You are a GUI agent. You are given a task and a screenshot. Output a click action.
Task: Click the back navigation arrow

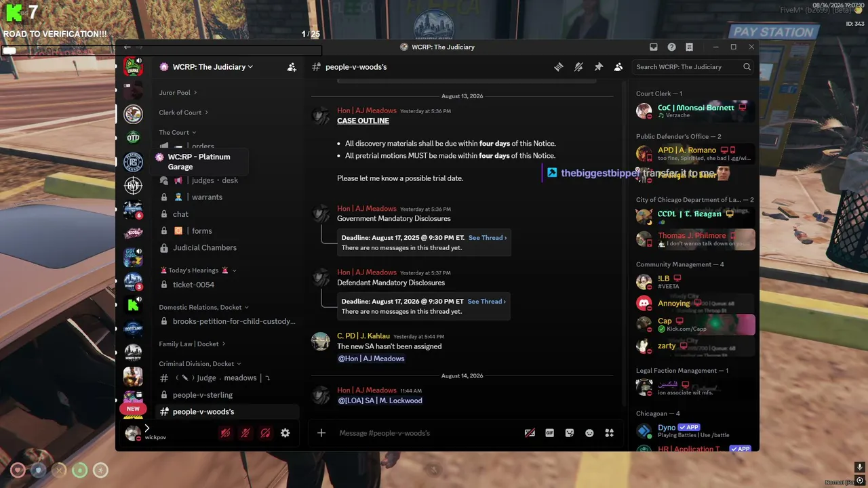[127, 47]
